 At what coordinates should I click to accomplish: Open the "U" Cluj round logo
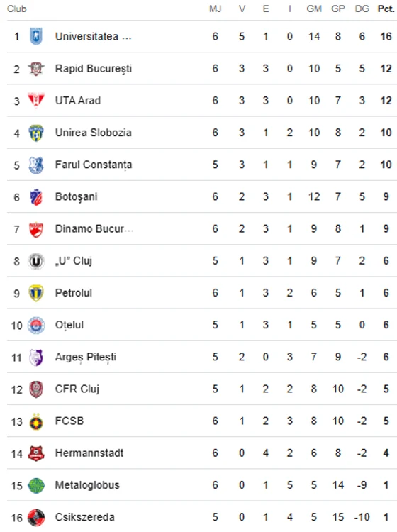pyautogui.click(x=36, y=261)
